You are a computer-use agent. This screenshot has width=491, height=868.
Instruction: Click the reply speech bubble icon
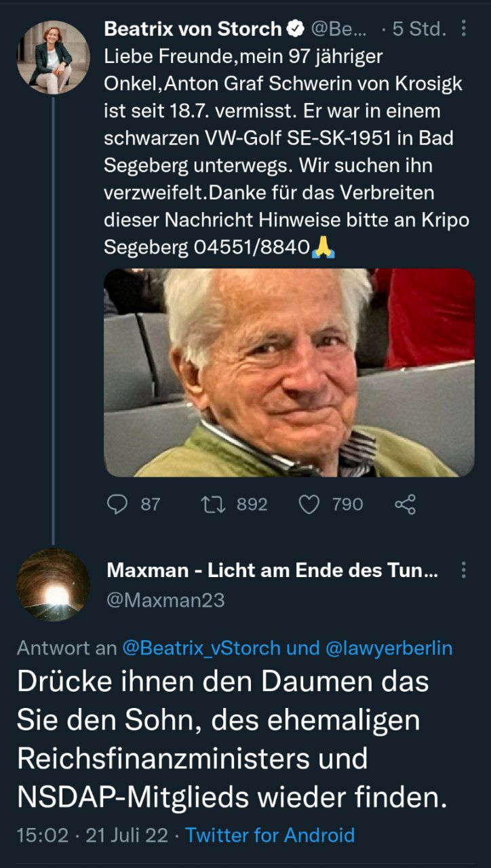point(118,504)
